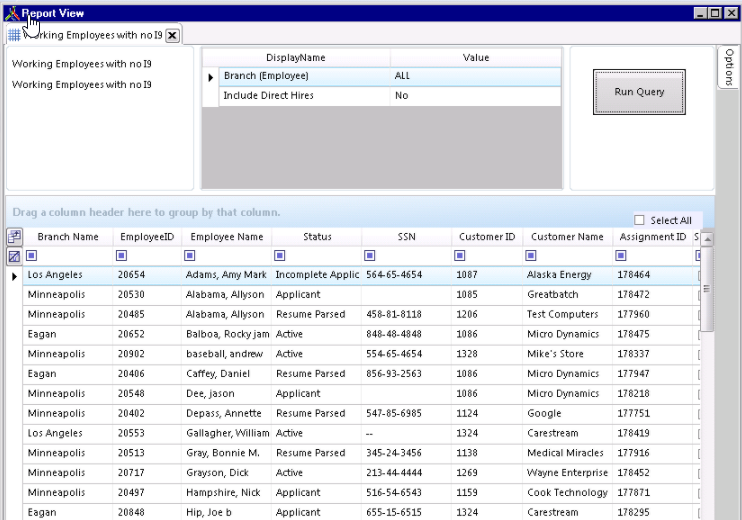742x520 pixels.
Task: Click employee ID 20530 cell
Action: click(147, 295)
